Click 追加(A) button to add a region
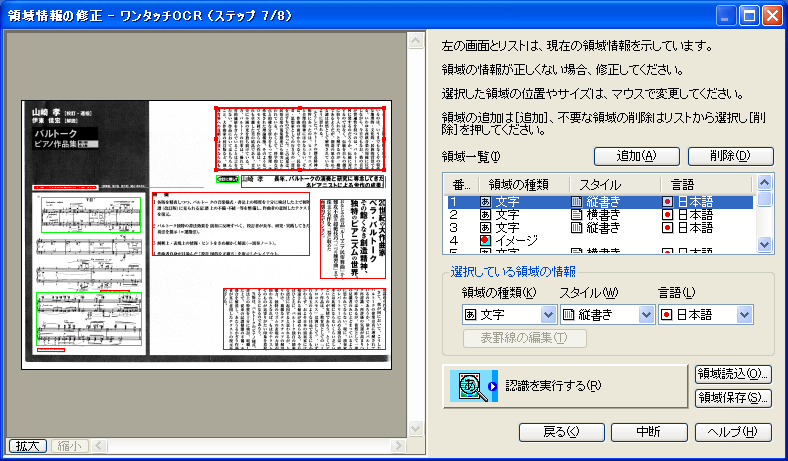Screen dimensions: 788x461 click(x=637, y=156)
